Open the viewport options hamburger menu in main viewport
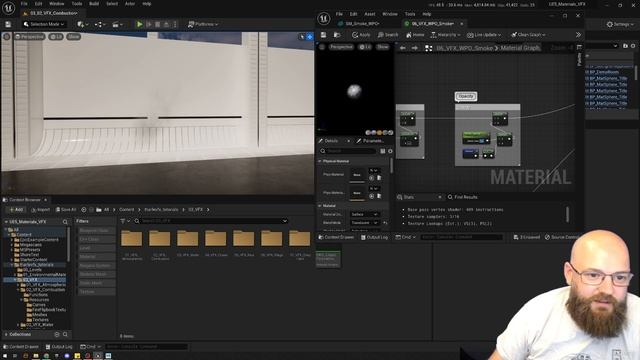The image size is (640, 360). [7, 37]
